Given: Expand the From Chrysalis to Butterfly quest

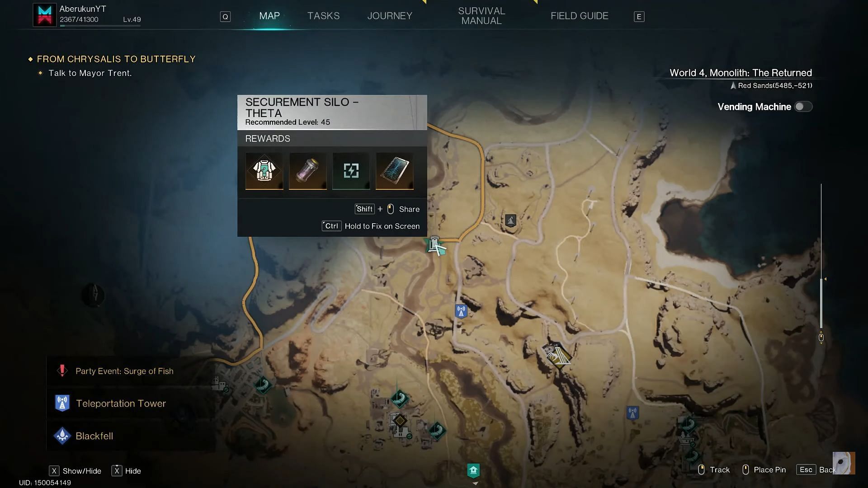Looking at the screenshot, I should coord(30,58).
